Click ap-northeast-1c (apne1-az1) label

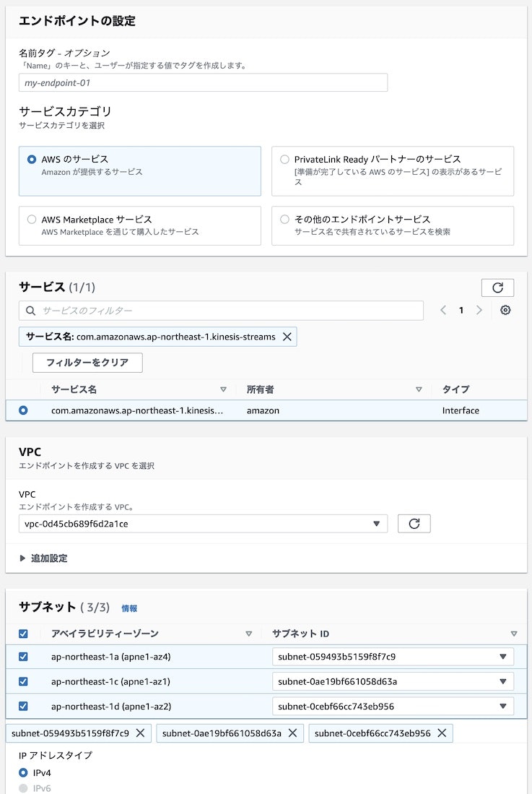pyautogui.click(x=110, y=681)
